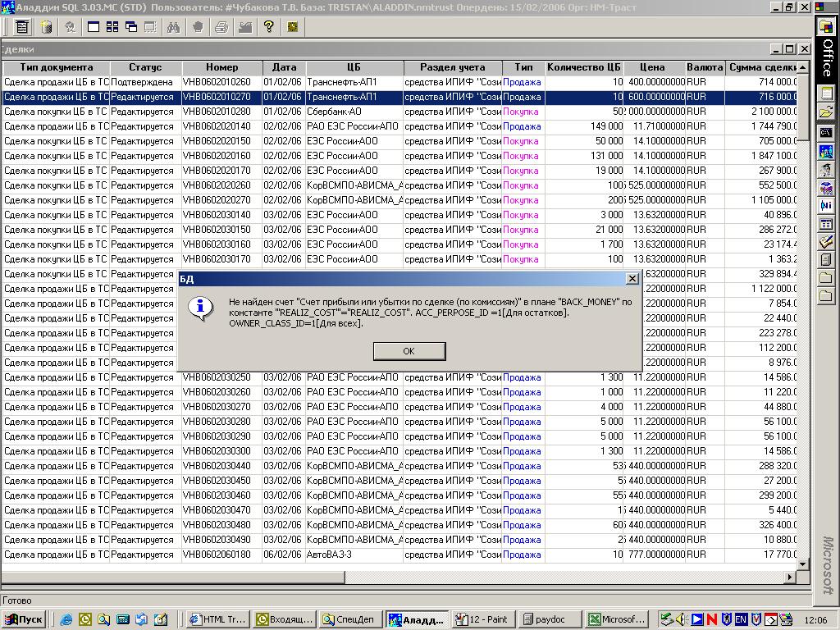The height and width of the screenshot is (630, 840).
Task: Sort by the Цена column header
Action: tap(654, 67)
